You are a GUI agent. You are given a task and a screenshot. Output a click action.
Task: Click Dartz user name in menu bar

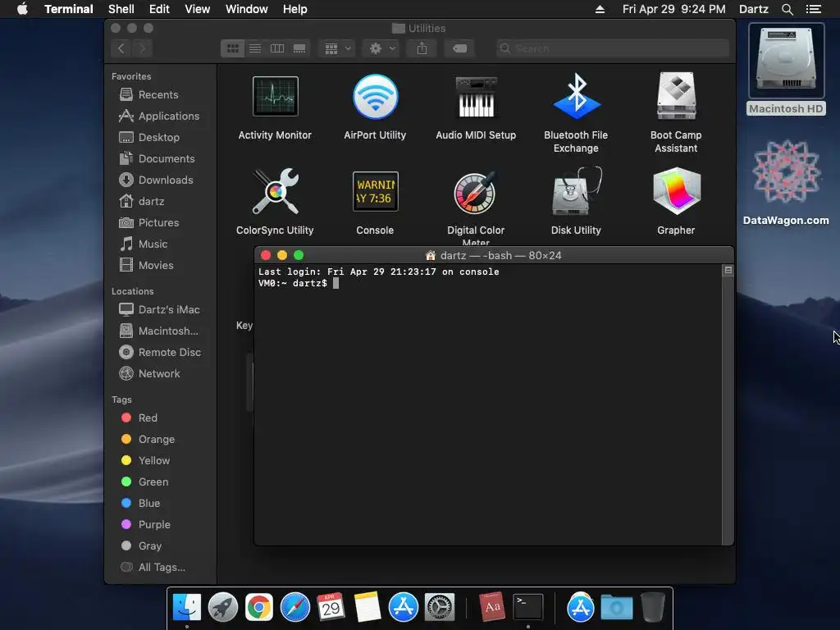click(753, 9)
